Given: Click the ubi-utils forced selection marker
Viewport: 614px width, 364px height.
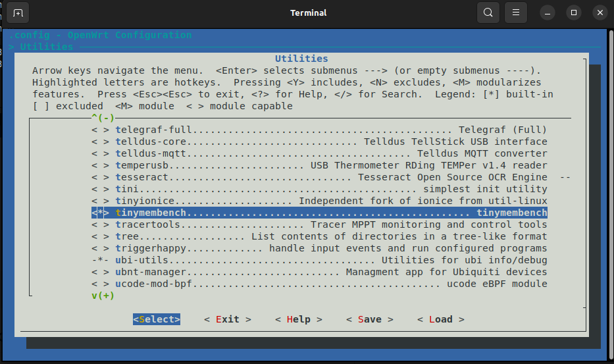Looking at the screenshot, I should (100, 260).
